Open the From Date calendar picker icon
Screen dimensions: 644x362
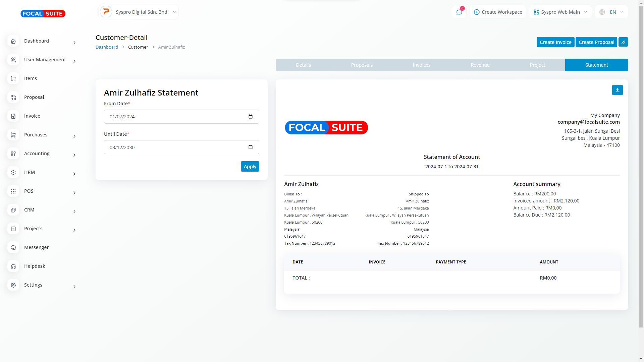[x=250, y=117]
